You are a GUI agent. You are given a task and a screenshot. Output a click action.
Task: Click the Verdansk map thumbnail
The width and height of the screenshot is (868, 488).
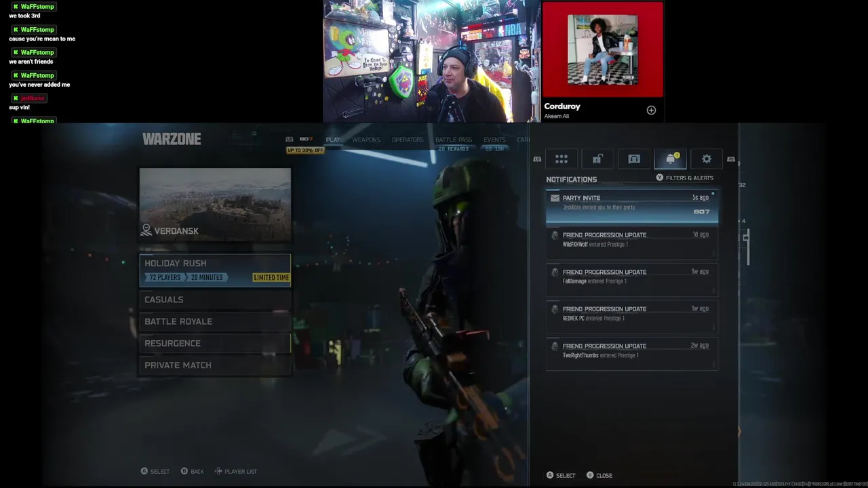pyautogui.click(x=215, y=204)
